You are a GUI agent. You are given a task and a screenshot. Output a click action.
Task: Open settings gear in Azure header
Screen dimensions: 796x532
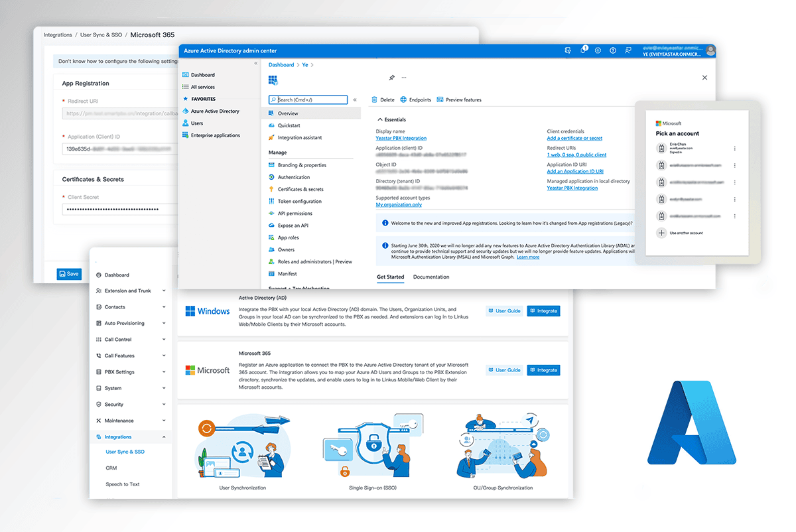click(598, 50)
